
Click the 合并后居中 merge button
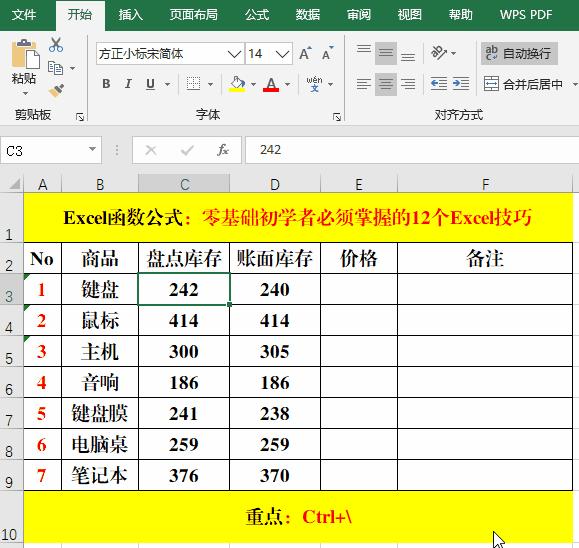click(523, 84)
